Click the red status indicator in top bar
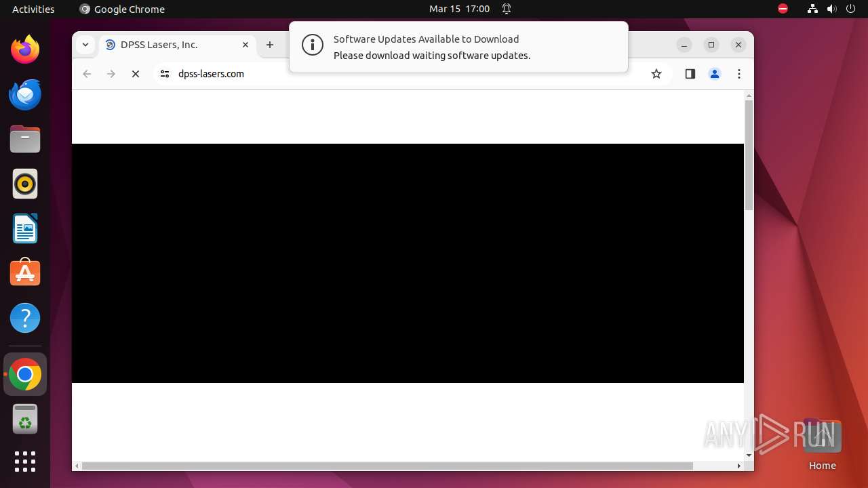The height and width of the screenshot is (488, 868). click(783, 9)
